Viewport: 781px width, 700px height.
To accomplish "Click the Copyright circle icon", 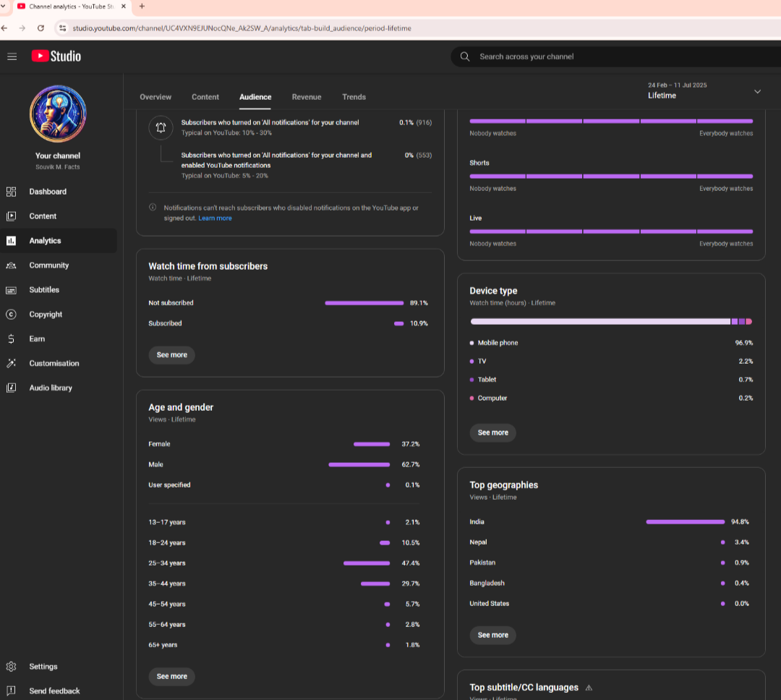I will point(11,315).
